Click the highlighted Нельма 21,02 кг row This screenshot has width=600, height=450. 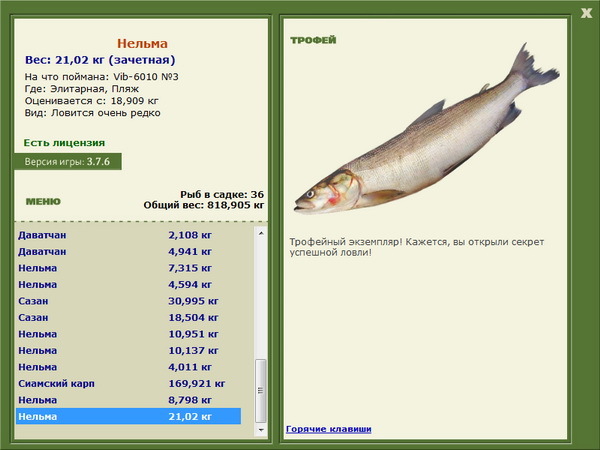coord(129,416)
